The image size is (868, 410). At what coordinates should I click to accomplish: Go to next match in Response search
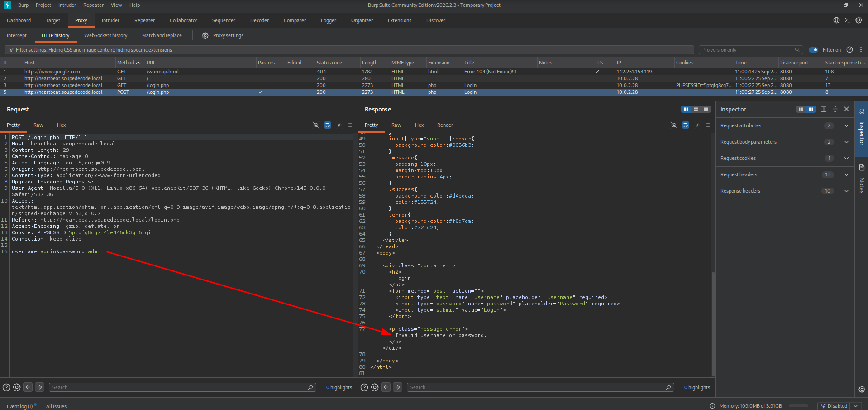pos(398,387)
